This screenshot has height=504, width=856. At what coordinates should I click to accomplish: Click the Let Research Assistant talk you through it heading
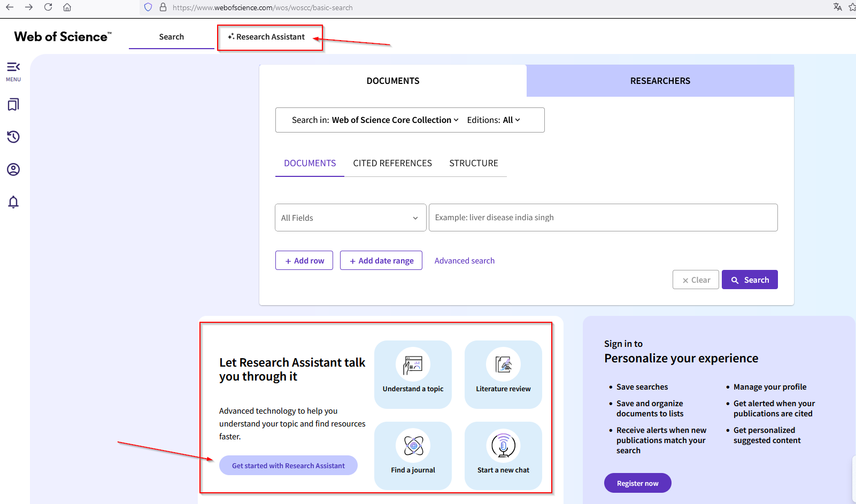point(292,369)
